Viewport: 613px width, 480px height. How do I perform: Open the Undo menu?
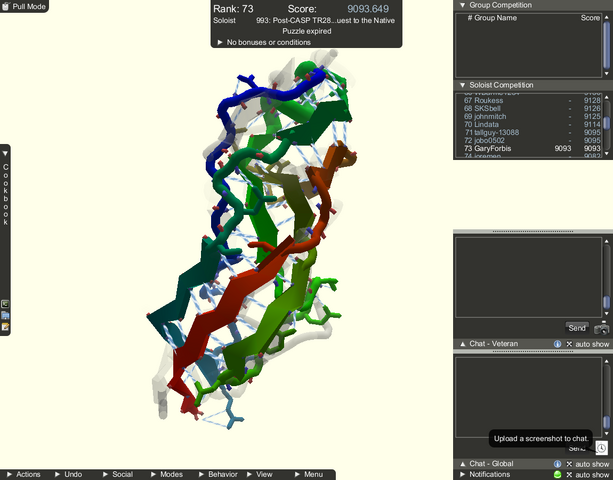tap(68, 474)
